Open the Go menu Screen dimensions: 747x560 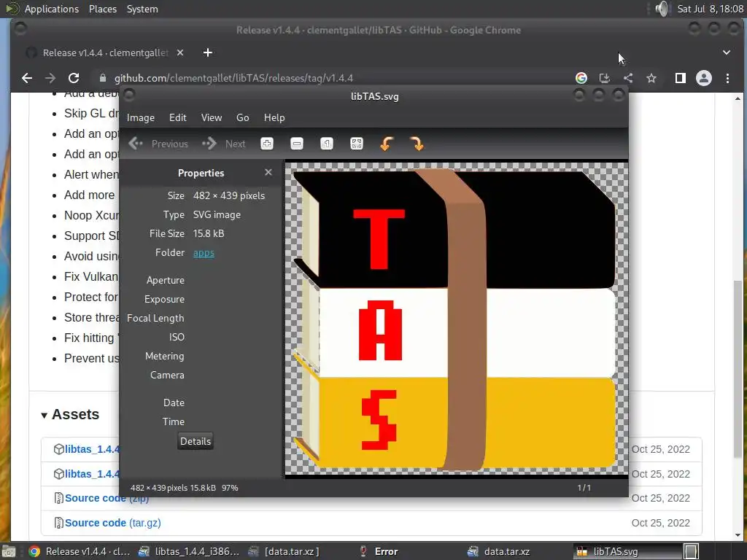[242, 117]
